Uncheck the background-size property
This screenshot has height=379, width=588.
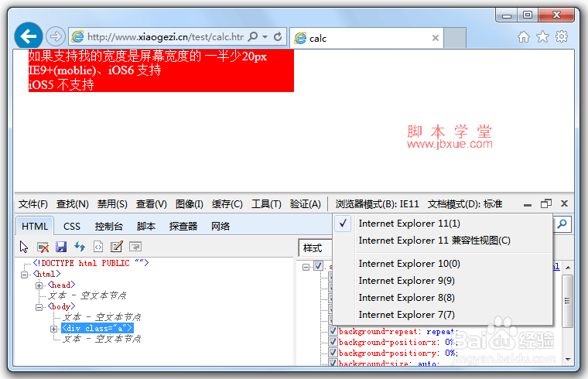(x=333, y=363)
